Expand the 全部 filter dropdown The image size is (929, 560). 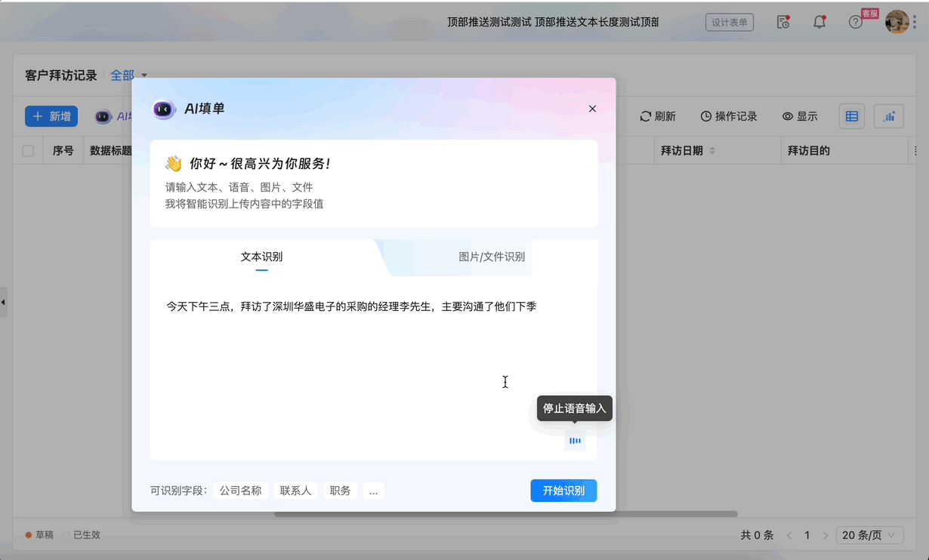pos(129,75)
